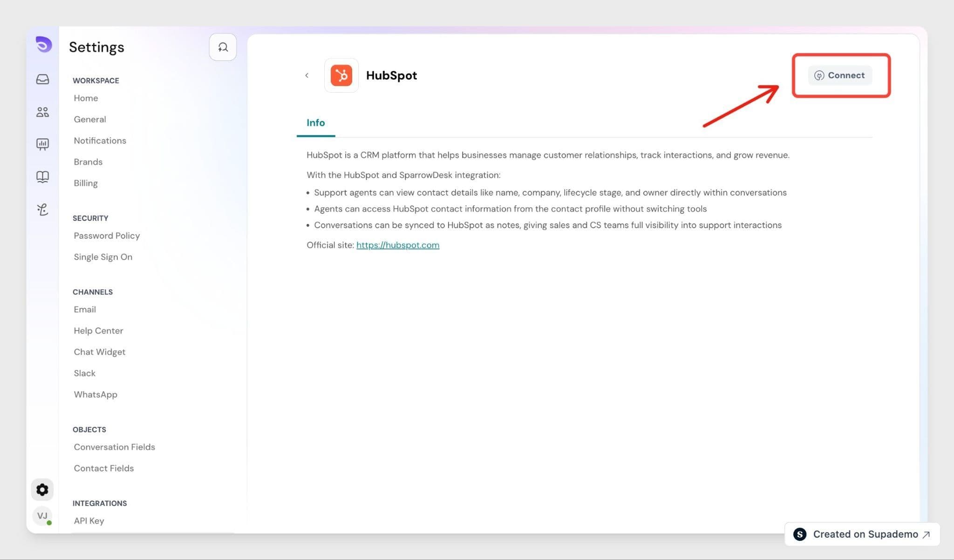Open the reports chart icon
The image size is (954, 560).
coord(42,144)
